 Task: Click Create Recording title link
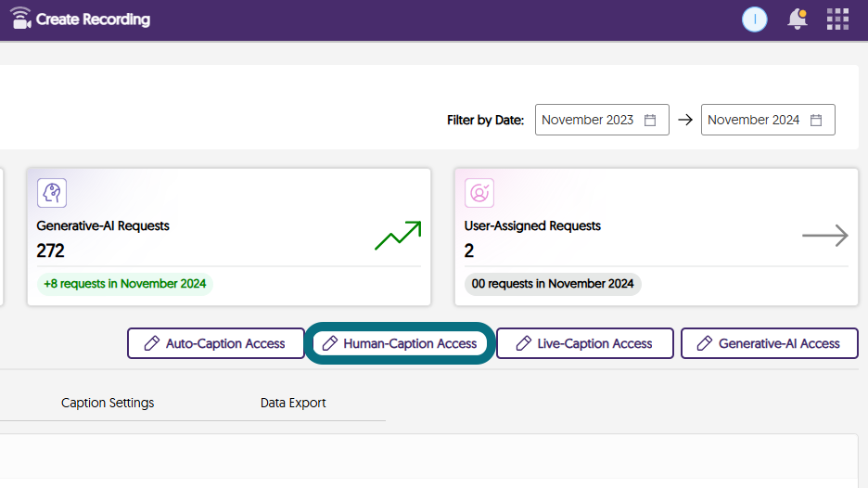pyautogui.click(x=93, y=19)
